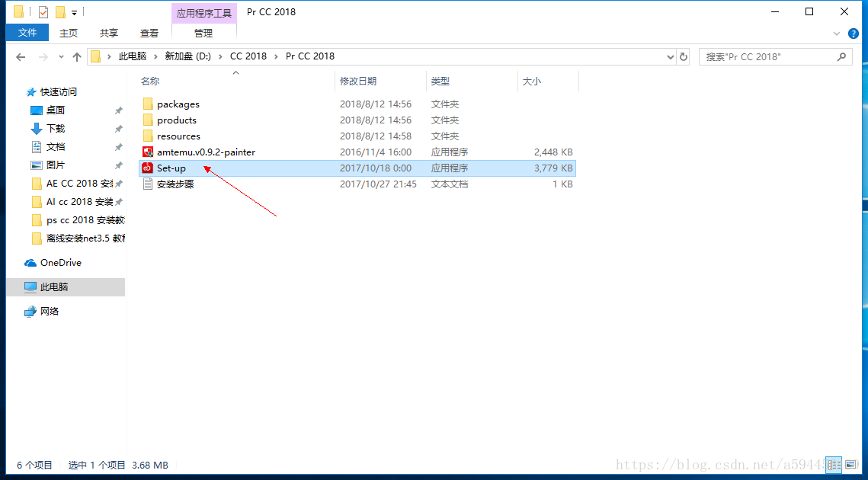
Task: Click 新加盘 (D:) in address breadcrumb
Action: pyautogui.click(x=188, y=56)
